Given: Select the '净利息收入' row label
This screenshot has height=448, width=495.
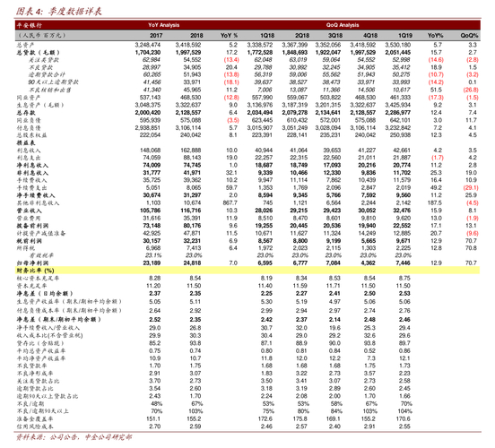Looking at the screenshot, I should (x=32, y=166).
